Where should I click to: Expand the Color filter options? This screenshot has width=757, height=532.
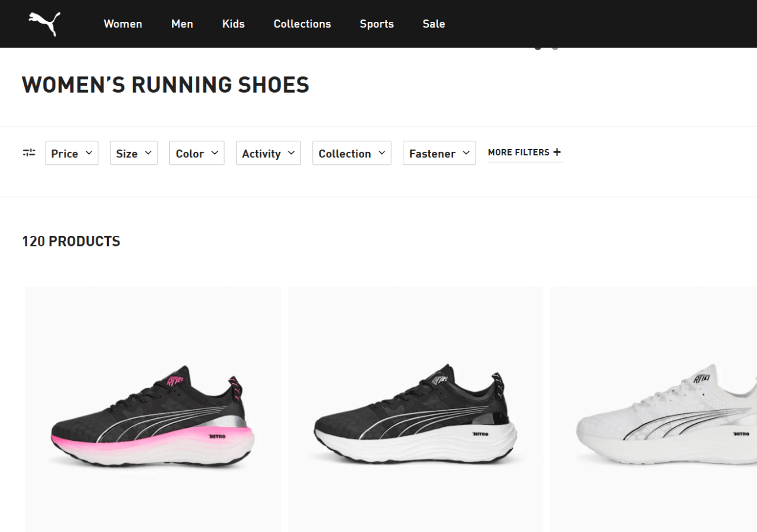pyautogui.click(x=196, y=153)
